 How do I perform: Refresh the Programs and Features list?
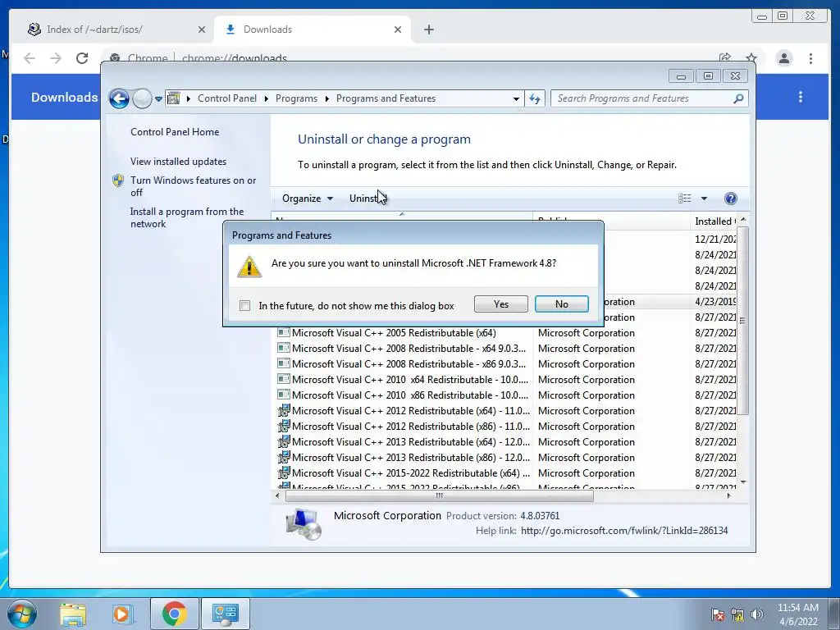point(535,98)
